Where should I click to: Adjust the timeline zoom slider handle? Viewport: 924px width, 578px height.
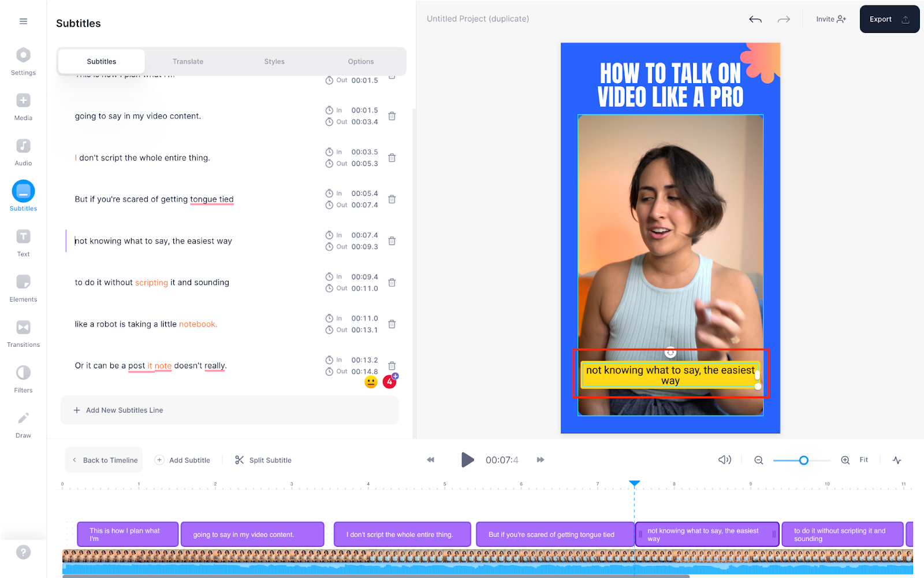tap(803, 461)
